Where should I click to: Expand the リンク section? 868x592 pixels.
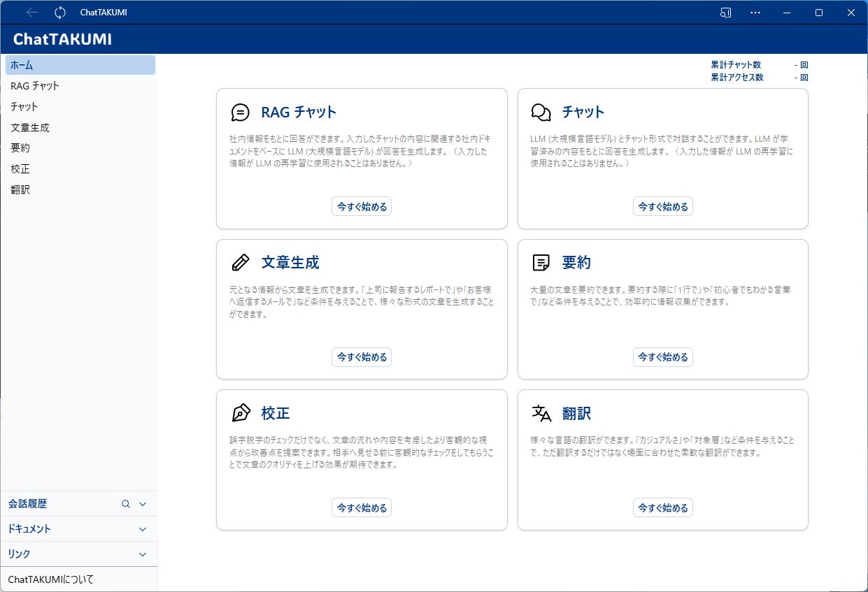pyautogui.click(x=79, y=554)
